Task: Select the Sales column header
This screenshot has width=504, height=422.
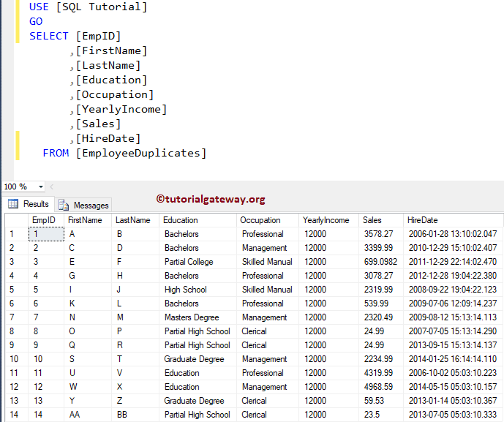Action: (372, 220)
